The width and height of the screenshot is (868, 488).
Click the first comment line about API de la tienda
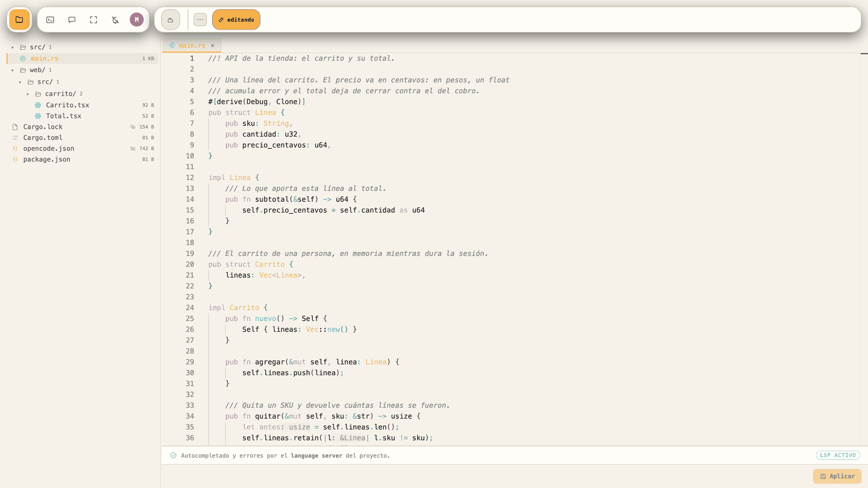point(301,58)
